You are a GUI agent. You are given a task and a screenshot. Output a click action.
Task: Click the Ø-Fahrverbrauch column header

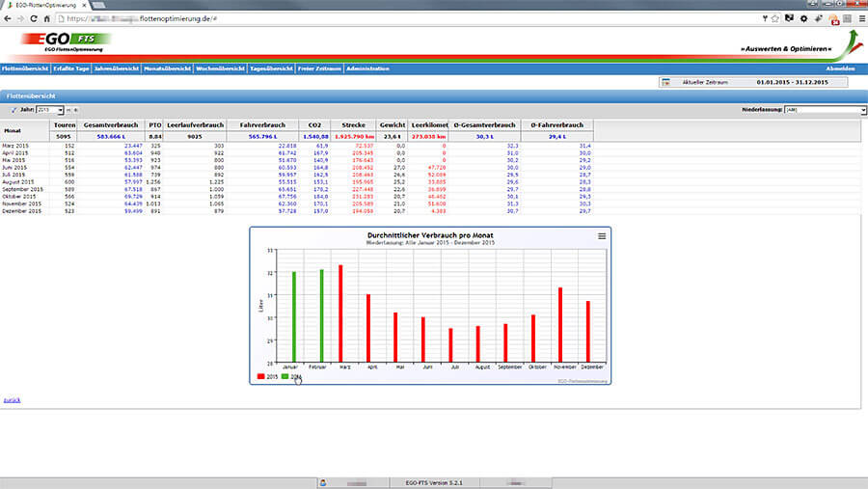click(556, 125)
